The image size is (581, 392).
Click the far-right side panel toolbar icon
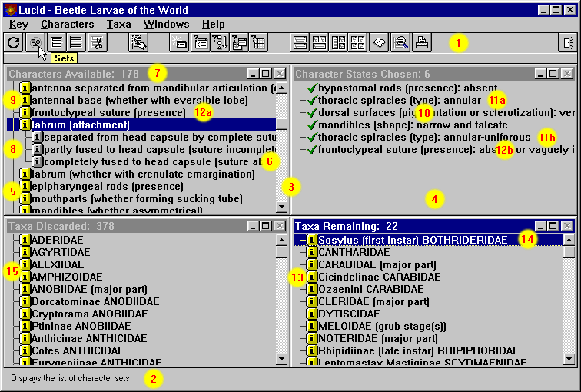coord(567,42)
